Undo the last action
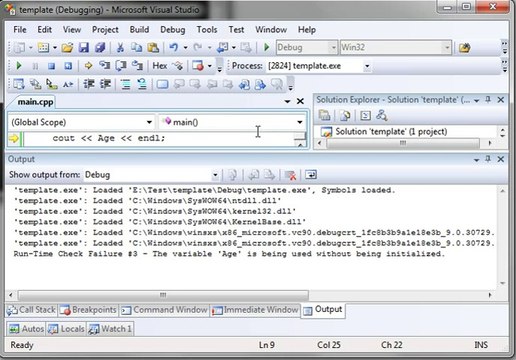 point(174,48)
